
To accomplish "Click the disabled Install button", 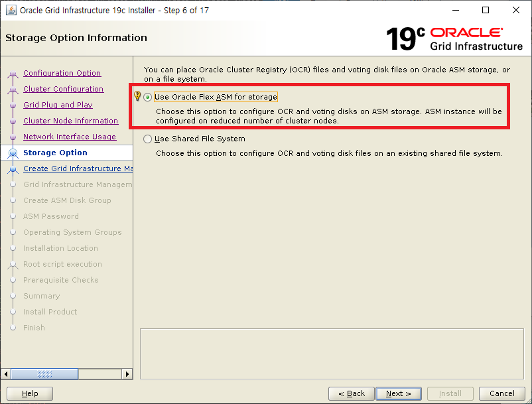I will click(450, 393).
